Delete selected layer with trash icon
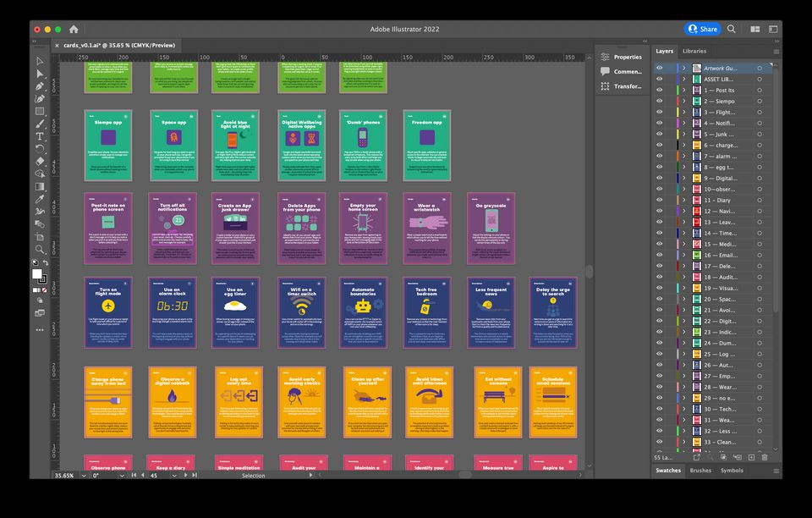Image resolution: width=812 pixels, height=518 pixels. [765, 457]
